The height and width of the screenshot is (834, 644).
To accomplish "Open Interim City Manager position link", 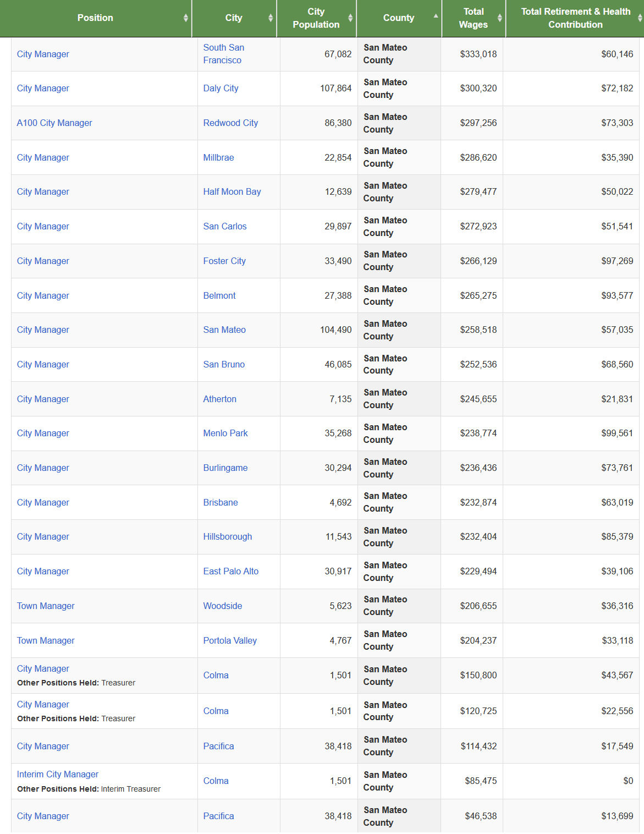I will tap(58, 774).
